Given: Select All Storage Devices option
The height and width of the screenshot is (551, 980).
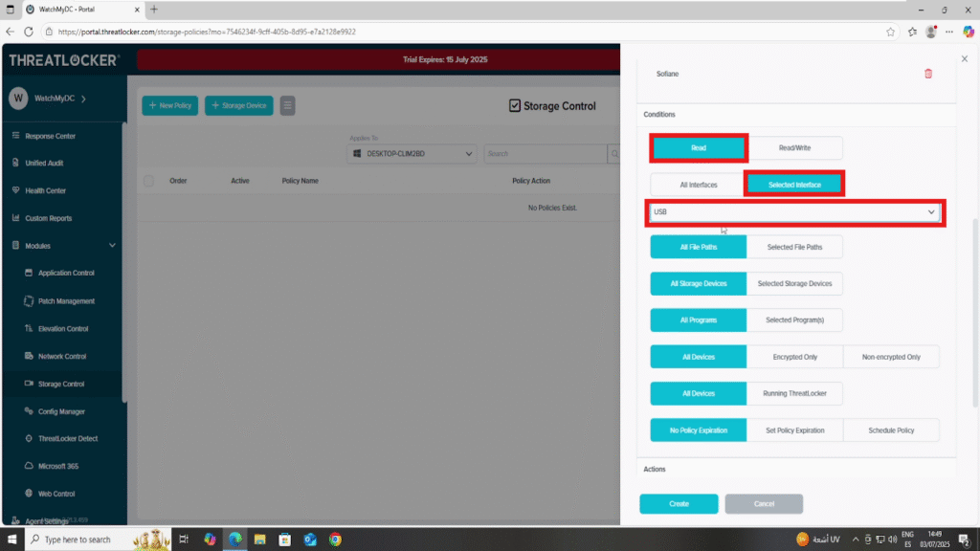Looking at the screenshot, I should (x=698, y=283).
